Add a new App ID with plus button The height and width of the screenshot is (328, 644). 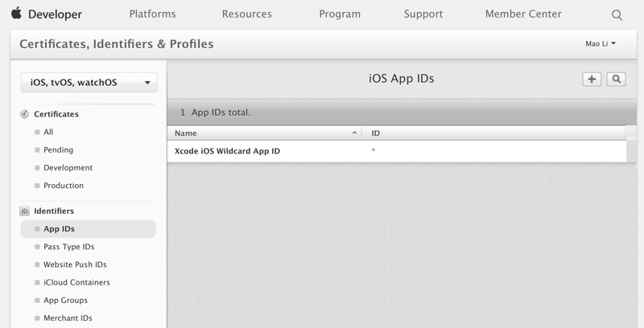click(x=592, y=79)
